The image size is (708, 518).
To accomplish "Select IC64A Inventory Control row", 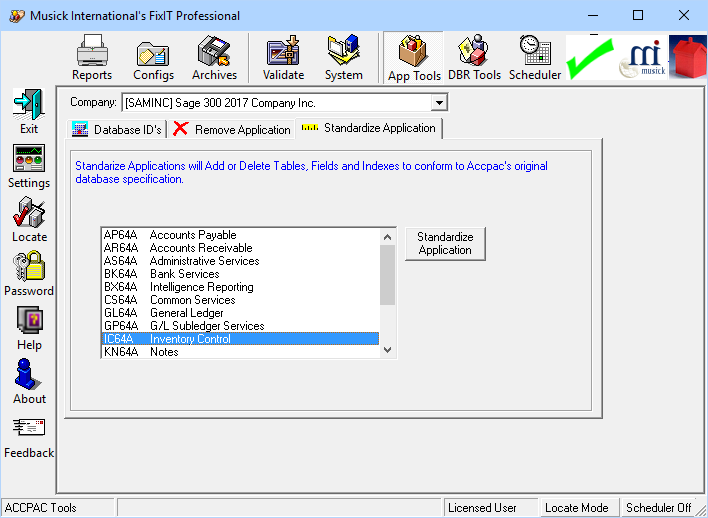I will point(241,339).
